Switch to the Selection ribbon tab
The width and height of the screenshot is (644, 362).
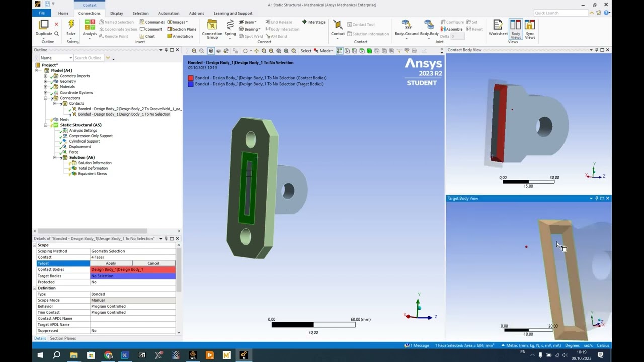click(x=140, y=13)
